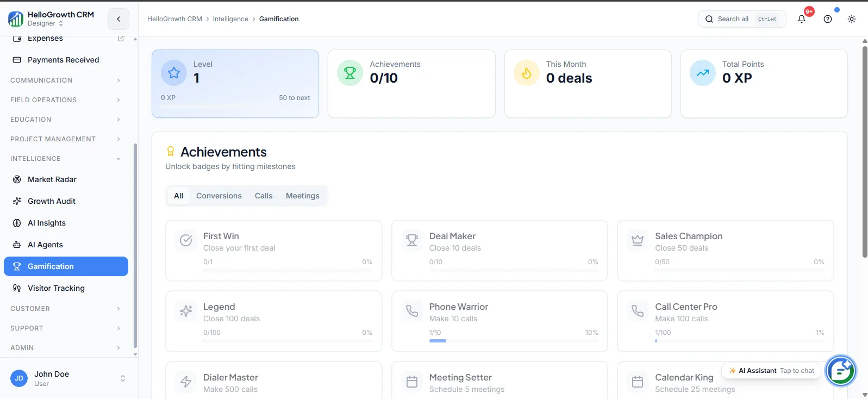Click the Call Center Pro progress bar
The height and width of the screenshot is (399, 868).
[740, 341]
